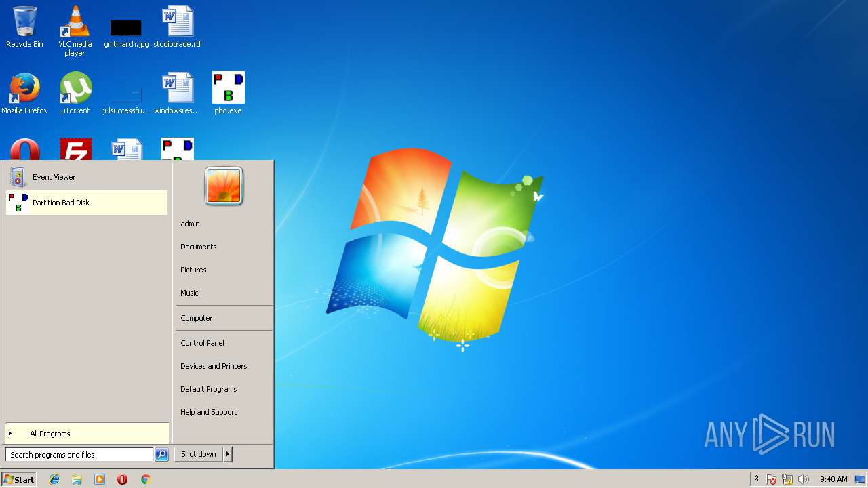Click the network tray icon

[x=787, y=479]
